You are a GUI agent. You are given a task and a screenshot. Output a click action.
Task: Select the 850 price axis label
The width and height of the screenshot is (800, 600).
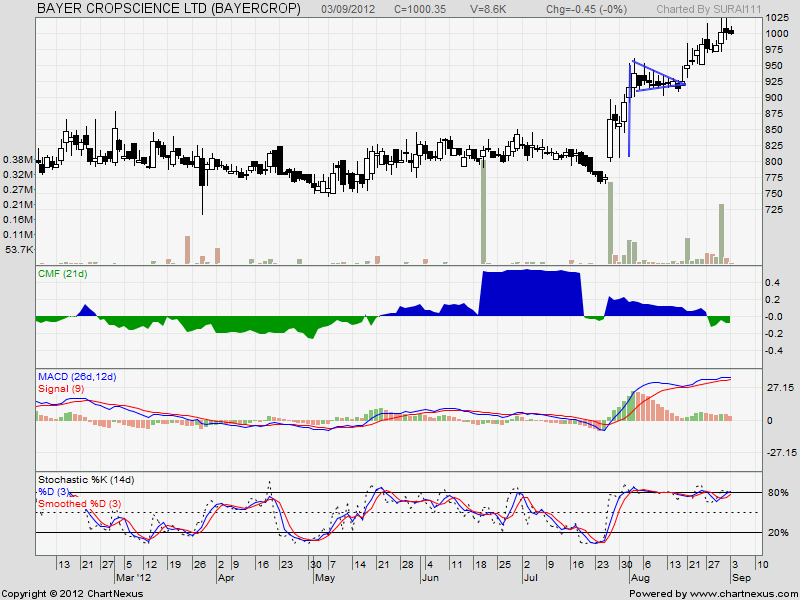tap(775, 130)
